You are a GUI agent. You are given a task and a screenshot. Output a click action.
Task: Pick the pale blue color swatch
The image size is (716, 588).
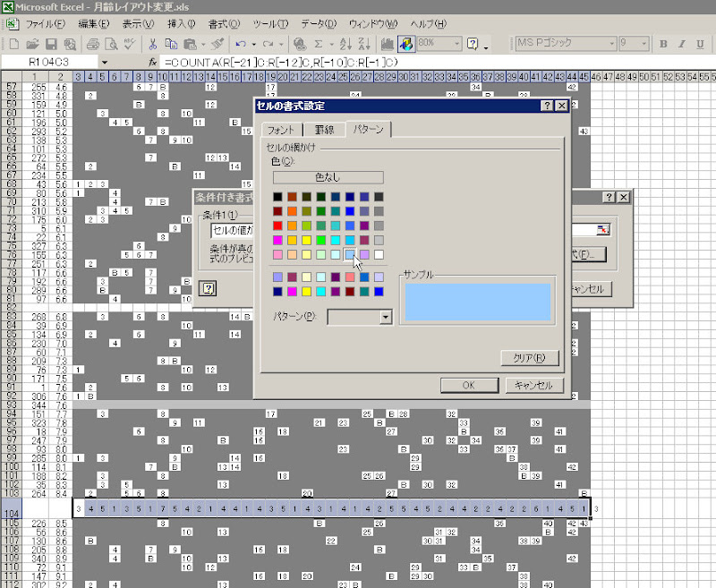pyautogui.click(x=350, y=255)
